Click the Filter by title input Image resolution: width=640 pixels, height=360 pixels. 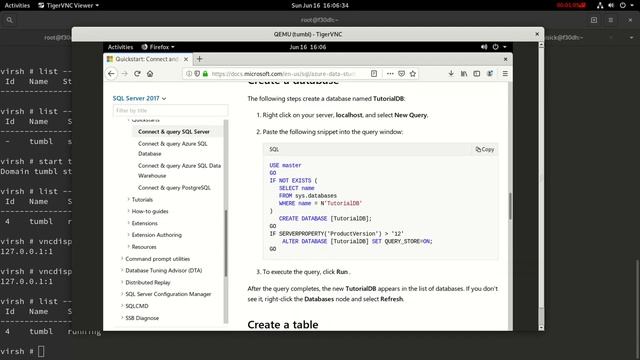coord(170,111)
